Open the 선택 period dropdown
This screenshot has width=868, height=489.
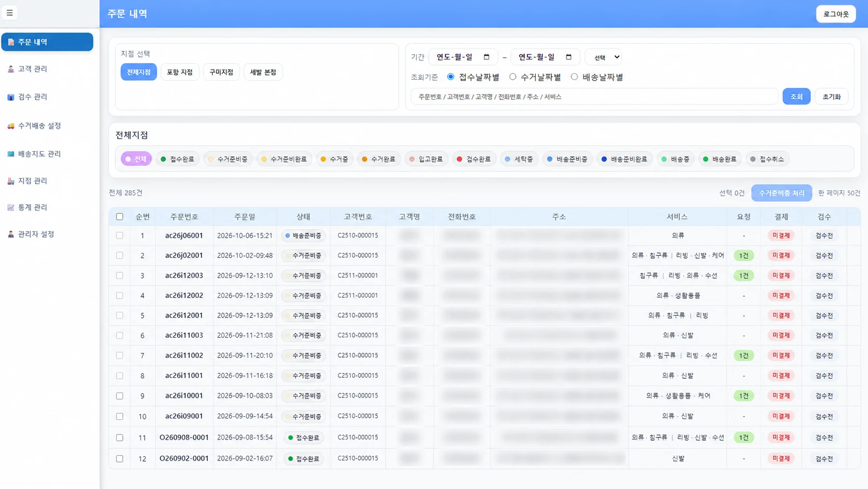603,57
